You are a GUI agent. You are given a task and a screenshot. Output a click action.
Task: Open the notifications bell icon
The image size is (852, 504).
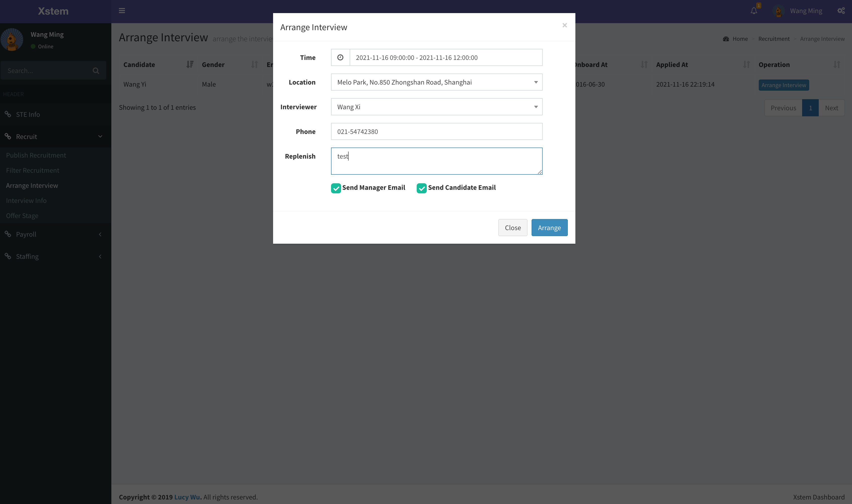[x=754, y=11]
